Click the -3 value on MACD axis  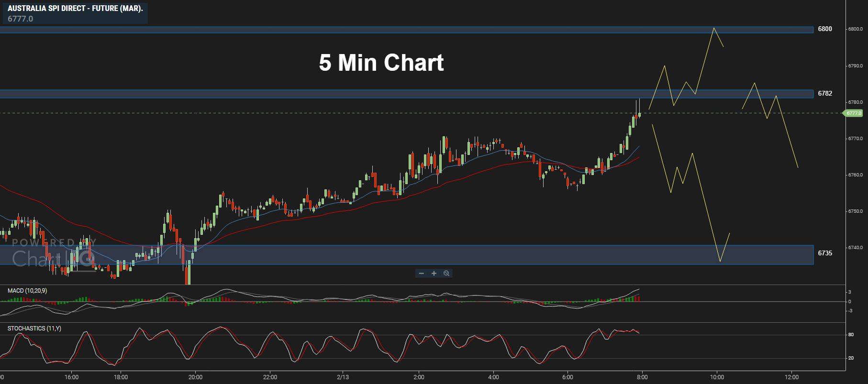(849, 311)
